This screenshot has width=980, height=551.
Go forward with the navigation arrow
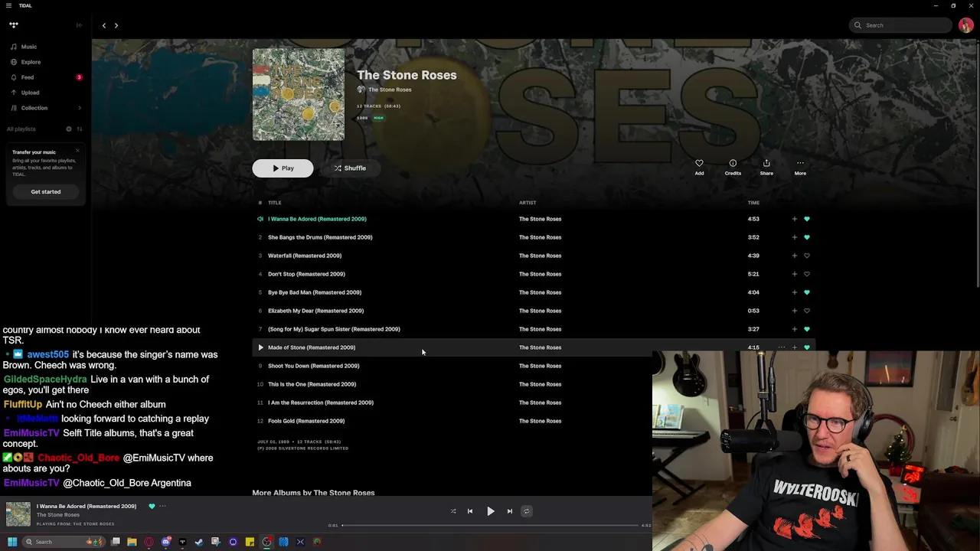116,25
